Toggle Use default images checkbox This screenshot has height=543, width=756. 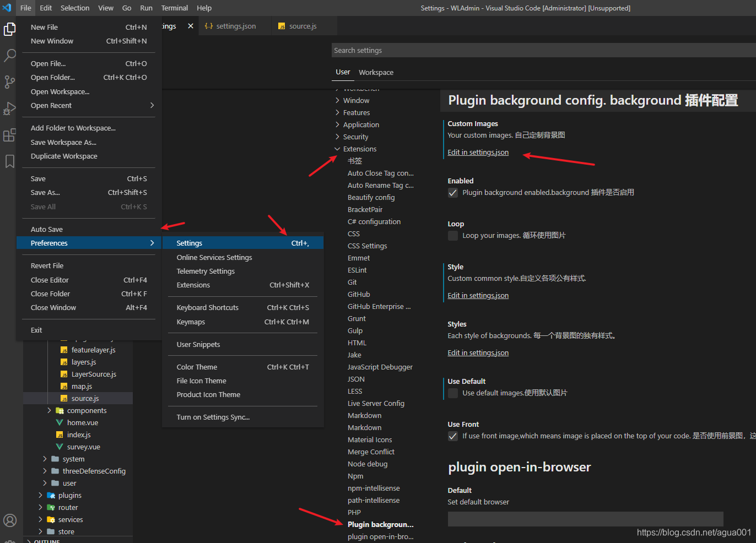click(x=453, y=393)
